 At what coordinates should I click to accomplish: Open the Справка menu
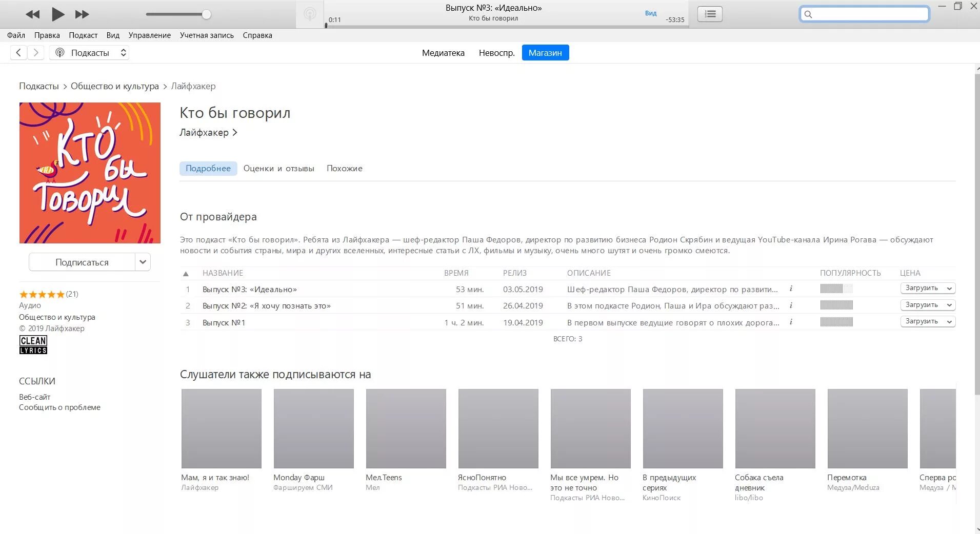pos(257,35)
